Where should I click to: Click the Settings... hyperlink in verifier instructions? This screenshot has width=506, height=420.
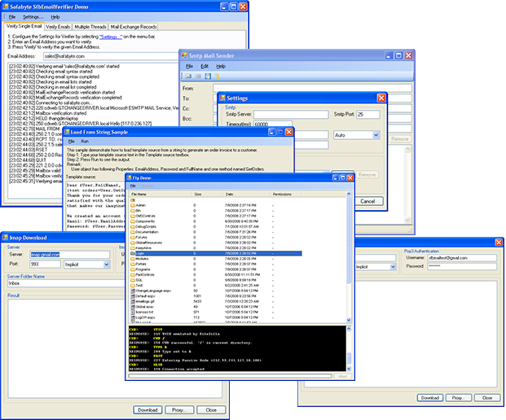pos(111,37)
